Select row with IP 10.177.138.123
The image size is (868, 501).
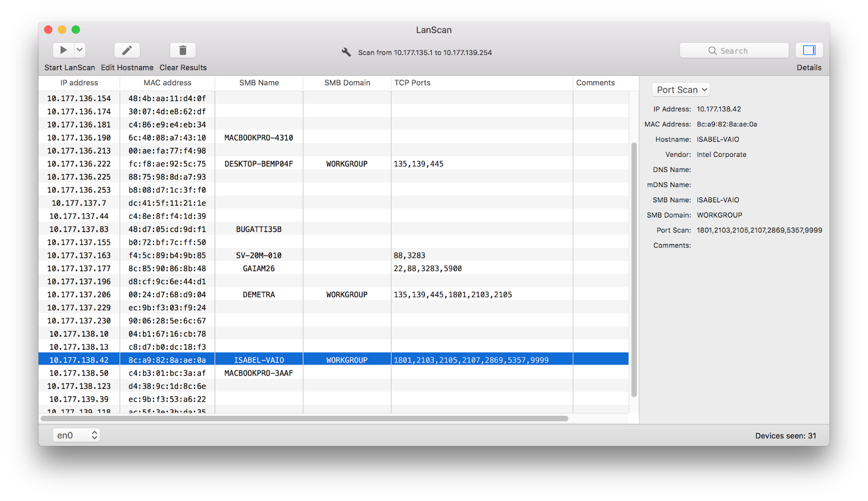pyautogui.click(x=334, y=386)
